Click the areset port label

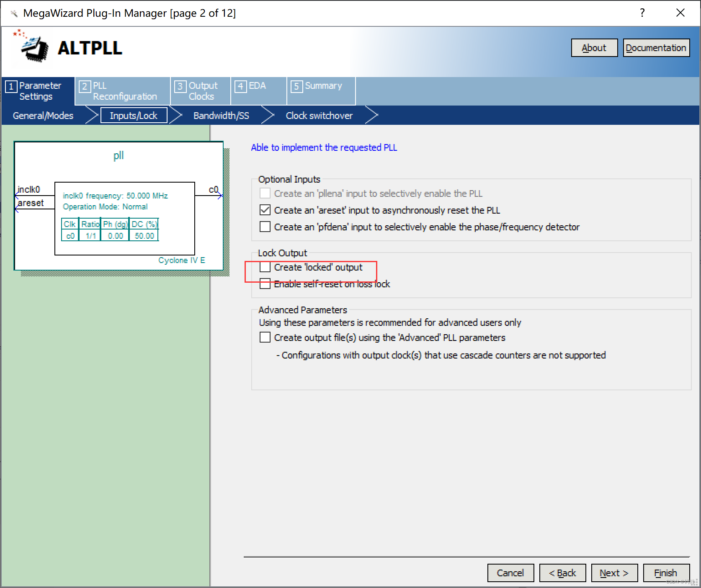[31, 203]
